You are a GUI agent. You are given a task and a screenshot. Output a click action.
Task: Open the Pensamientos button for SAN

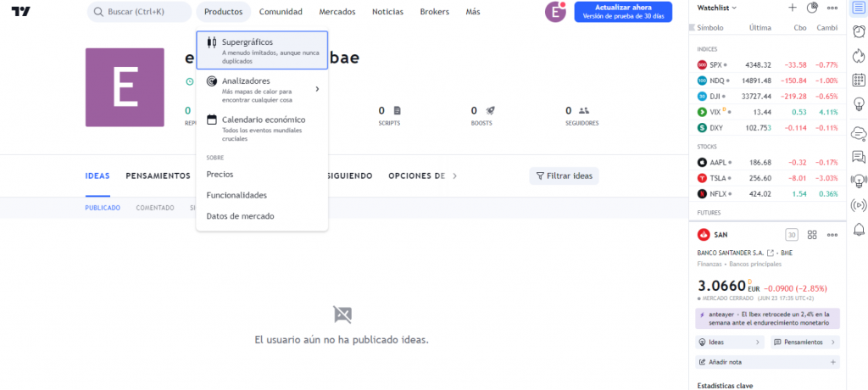tap(805, 342)
